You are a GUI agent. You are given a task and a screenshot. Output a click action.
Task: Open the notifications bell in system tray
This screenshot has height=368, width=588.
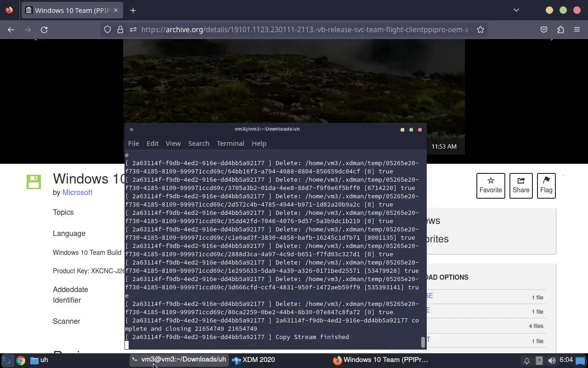click(527, 361)
